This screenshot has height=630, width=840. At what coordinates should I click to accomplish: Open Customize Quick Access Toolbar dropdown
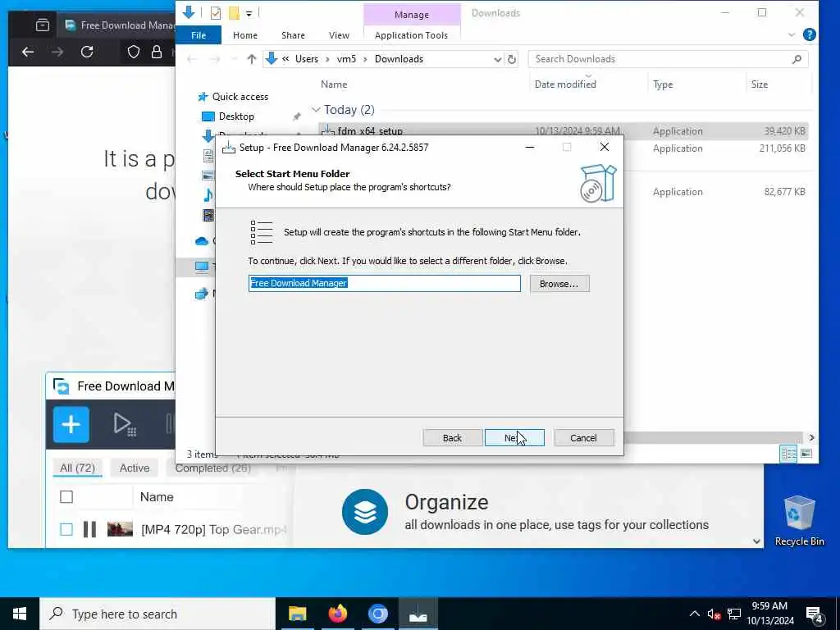coord(249,13)
